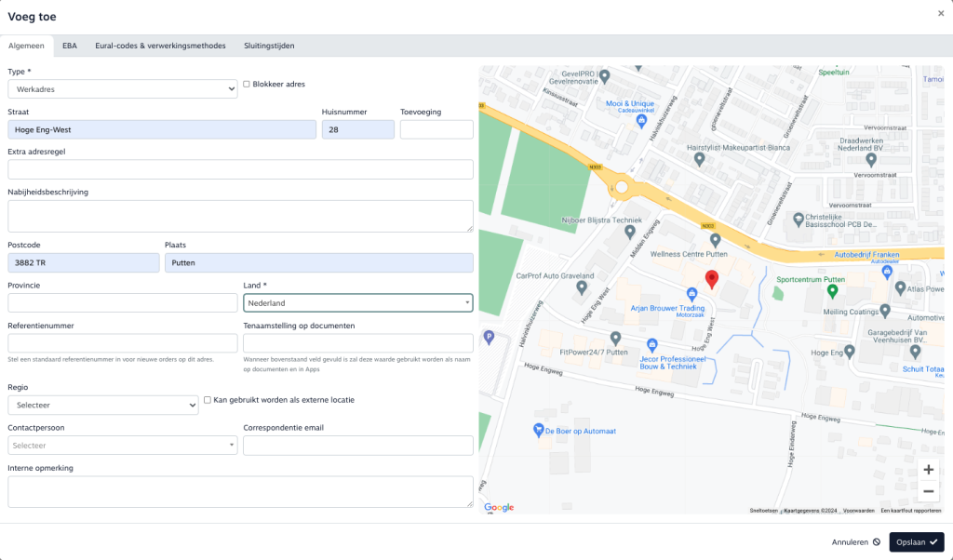Open the Sluitingstijden tab
This screenshot has width=953, height=560.
(270, 46)
